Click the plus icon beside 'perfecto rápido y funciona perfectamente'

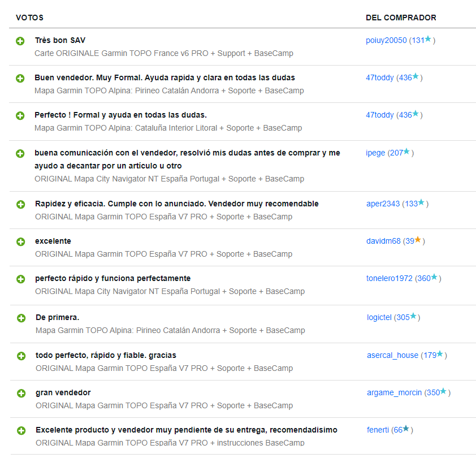[21, 279]
